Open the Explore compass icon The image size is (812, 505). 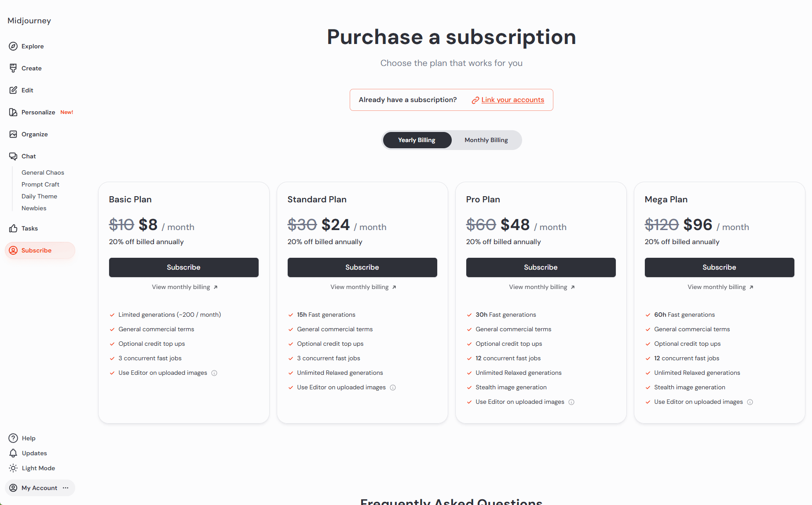point(13,46)
